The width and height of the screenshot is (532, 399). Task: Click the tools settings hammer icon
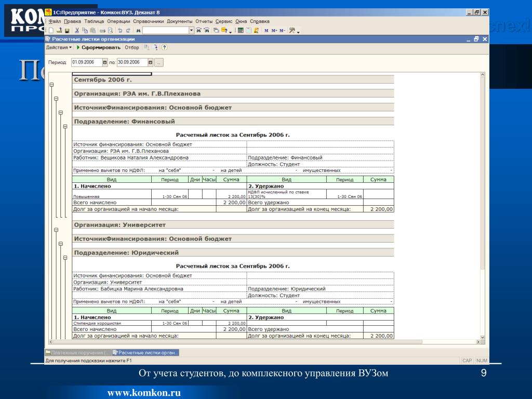click(x=292, y=31)
